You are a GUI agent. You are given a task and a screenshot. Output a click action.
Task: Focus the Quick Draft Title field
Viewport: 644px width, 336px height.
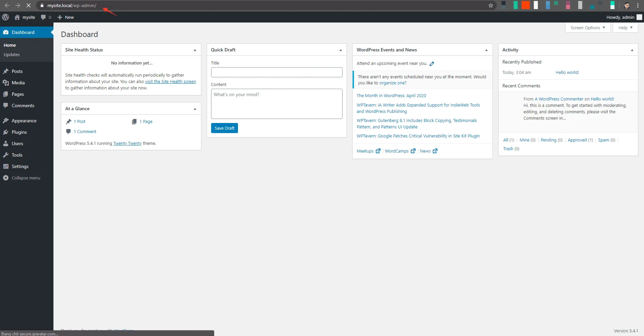coord(277,72)
